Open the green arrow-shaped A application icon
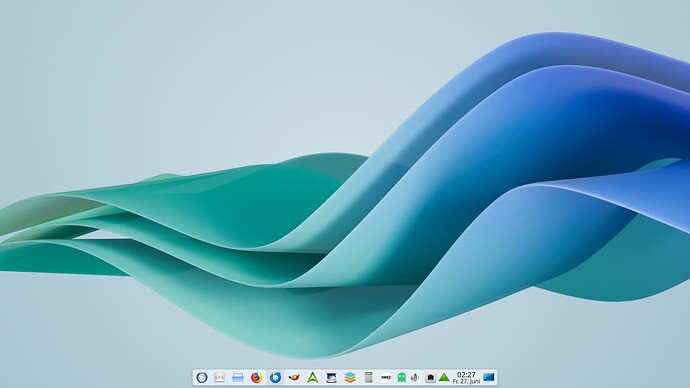Viewport: 690px width, 388px height. 312,377
